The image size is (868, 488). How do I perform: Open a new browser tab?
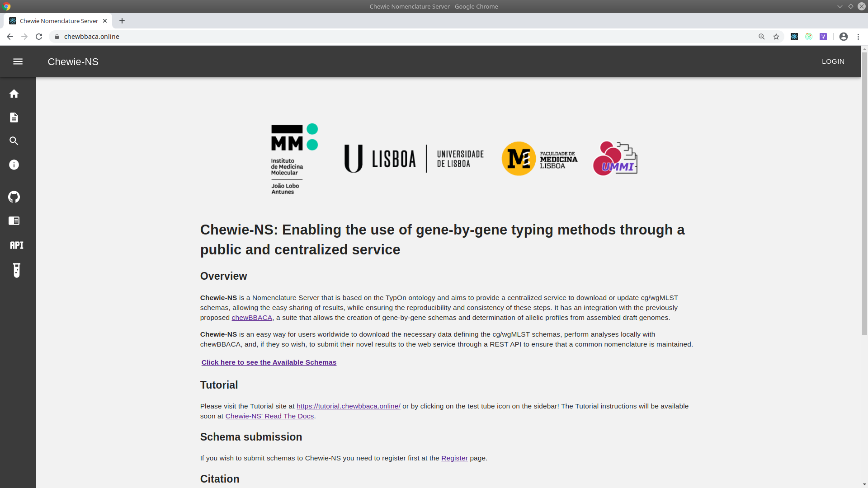122,21
